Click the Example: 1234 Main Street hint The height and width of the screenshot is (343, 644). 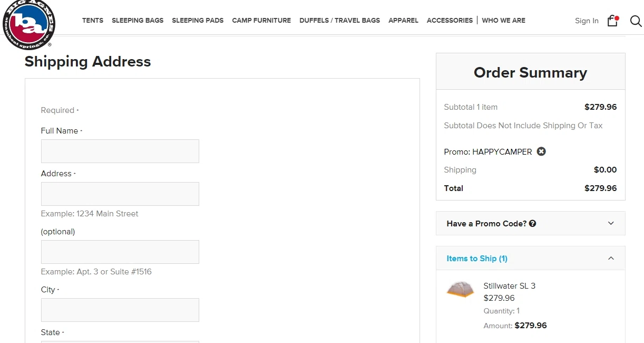pos(90,214)
